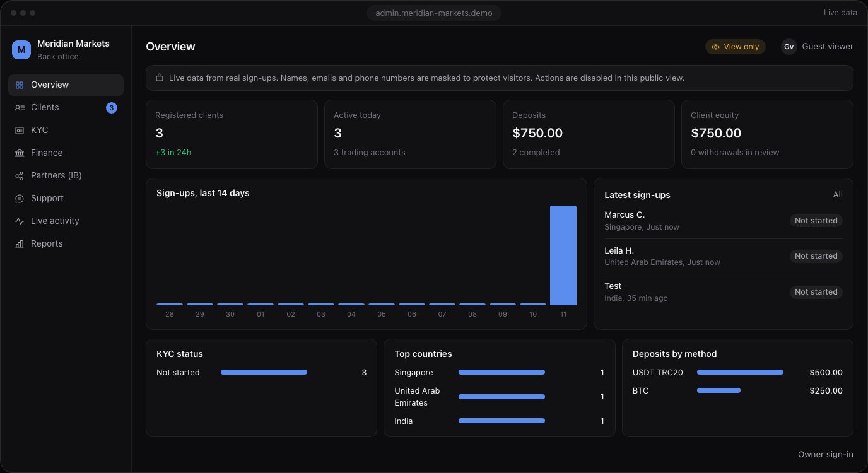Show Live activity
Viewport: 868px width, 473px height.
(x=66, y=221)
